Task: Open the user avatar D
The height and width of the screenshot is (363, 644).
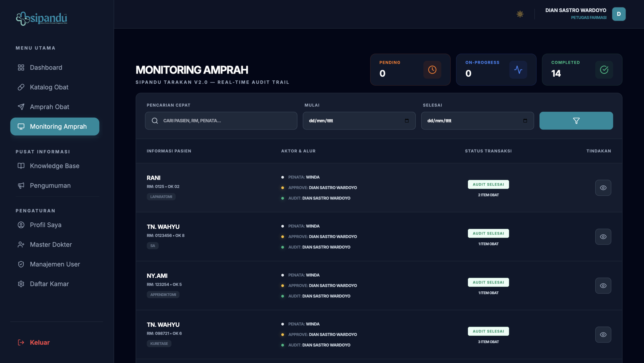Action: tap(619, 14)
